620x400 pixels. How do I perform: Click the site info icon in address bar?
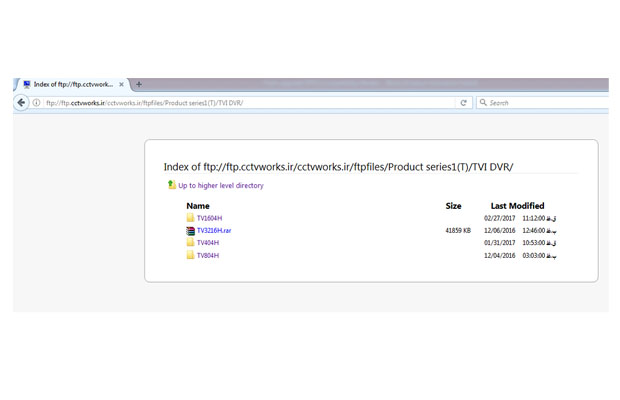point(36,103)
